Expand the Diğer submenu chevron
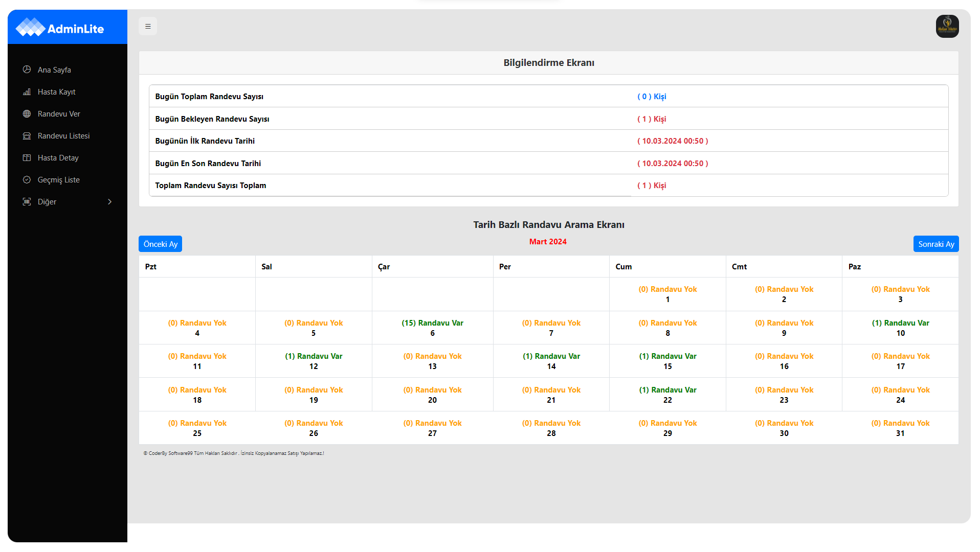Viewport: 980px width, 552px height. [109, 201]
